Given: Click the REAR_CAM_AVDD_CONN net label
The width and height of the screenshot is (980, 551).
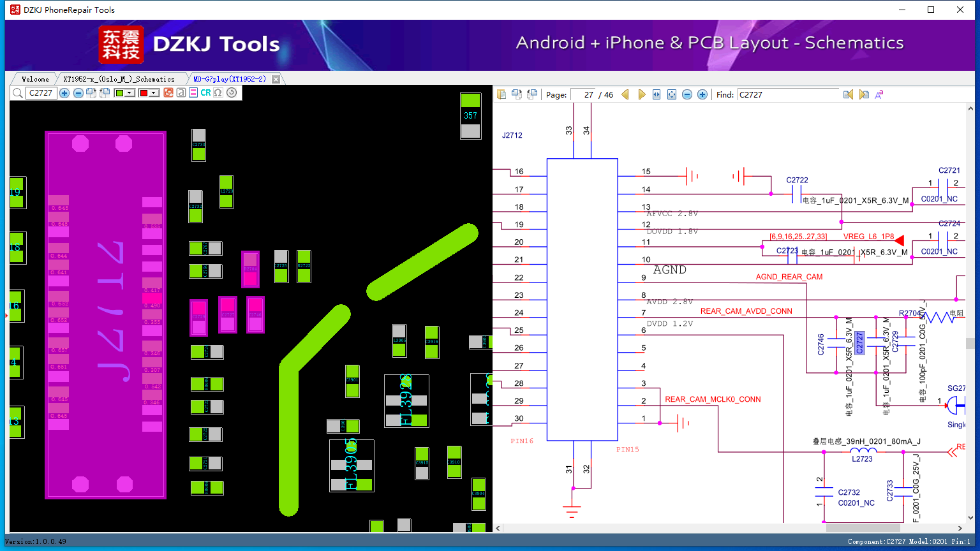Looking at the screenshot, I should pos(746,311).
